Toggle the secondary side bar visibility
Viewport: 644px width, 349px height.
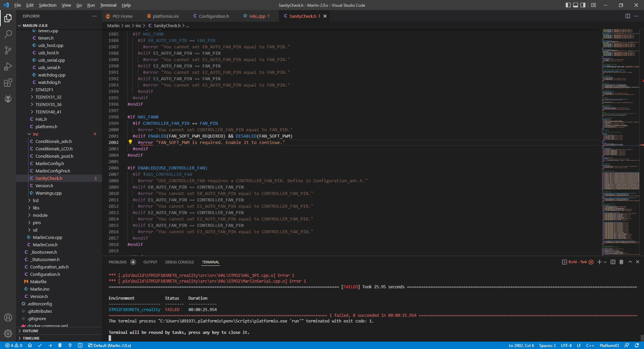tap(583, 5)
